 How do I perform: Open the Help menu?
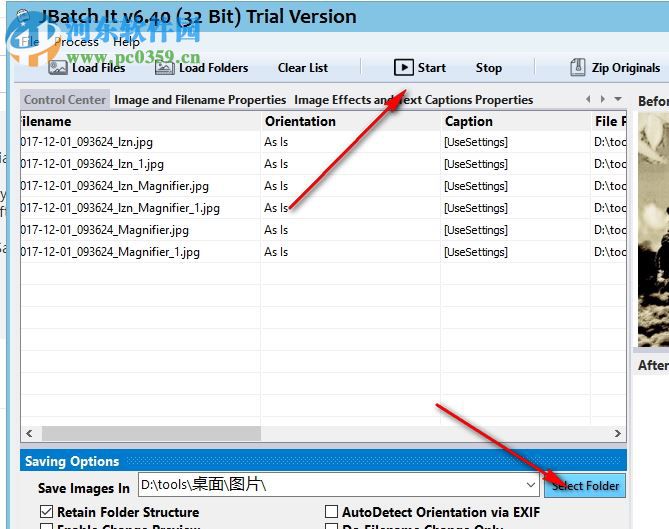126,42
